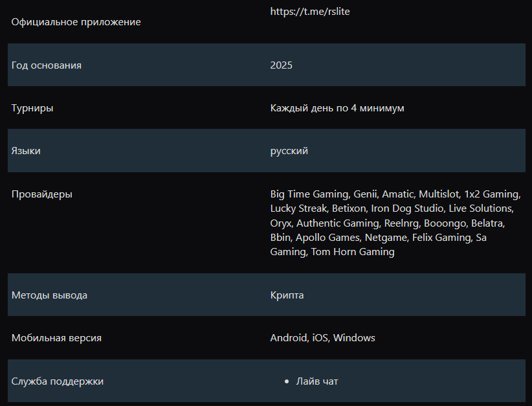The width and height of the screenshot is (532, 406).
Task: Select the provider name "Booongo"
Action: (x=445, y=223)
